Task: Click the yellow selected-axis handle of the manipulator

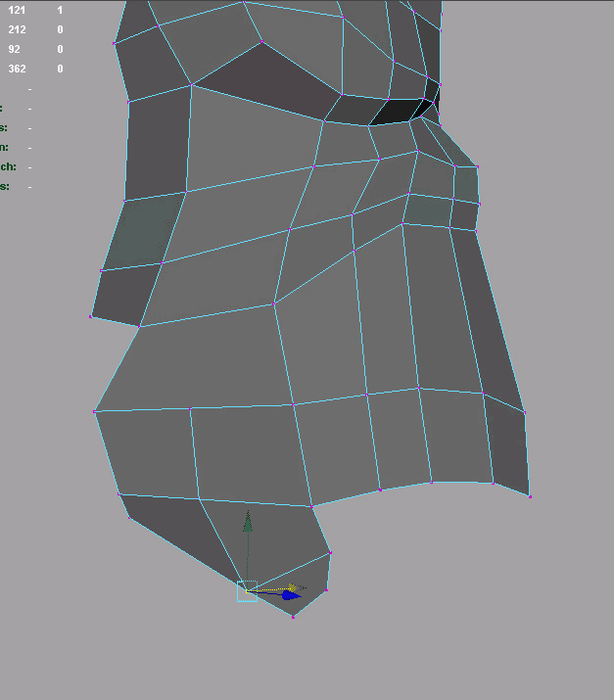Action: click(x=293, y=587)
